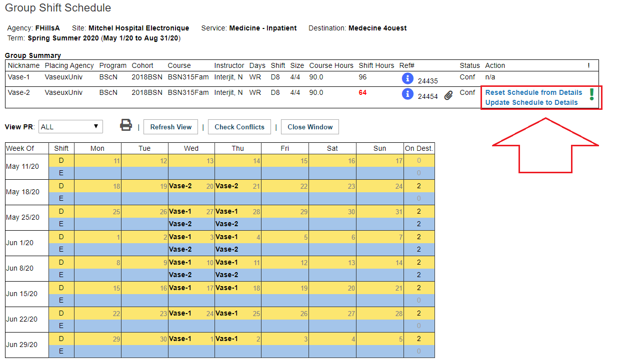
Task: Click the Medecine 4ouest destination name
Action: (377, 28)
